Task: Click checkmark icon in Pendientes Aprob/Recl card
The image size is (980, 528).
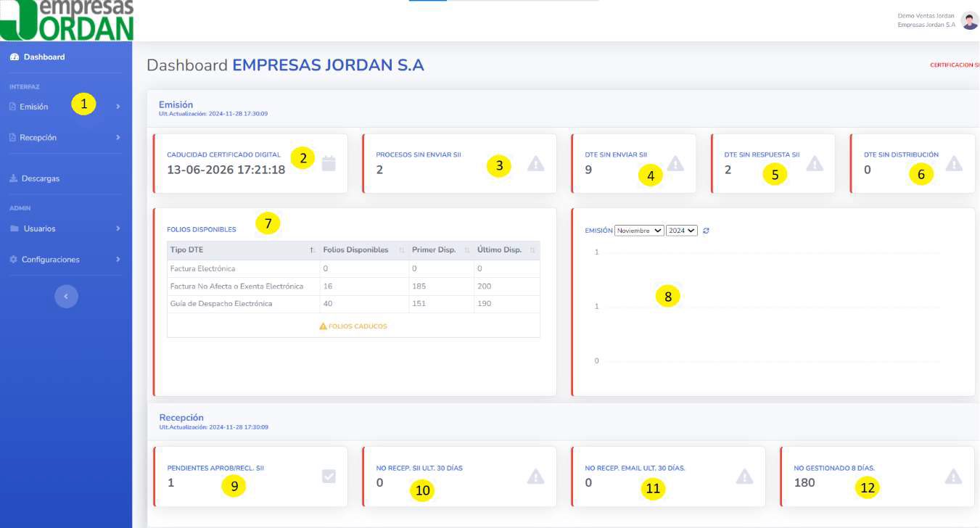Action: click(329, 477)
